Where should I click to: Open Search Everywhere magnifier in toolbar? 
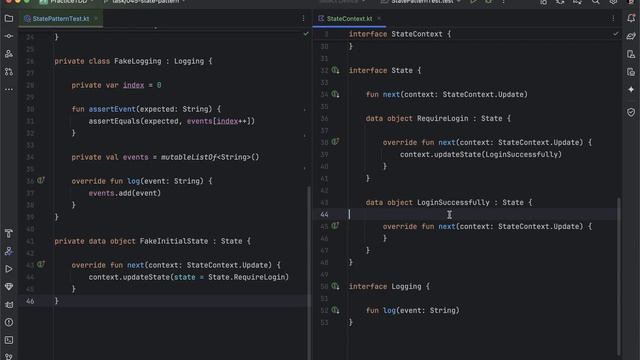point(596,2)
